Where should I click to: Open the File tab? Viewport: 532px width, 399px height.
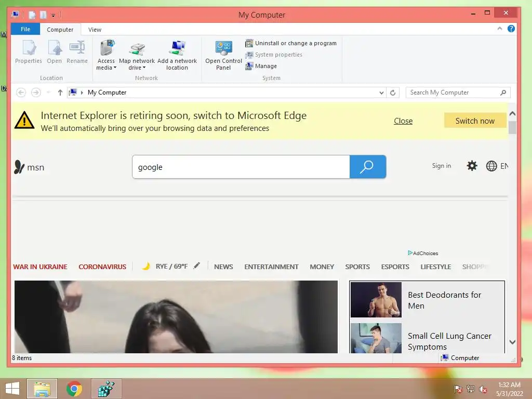pos(25,29)
